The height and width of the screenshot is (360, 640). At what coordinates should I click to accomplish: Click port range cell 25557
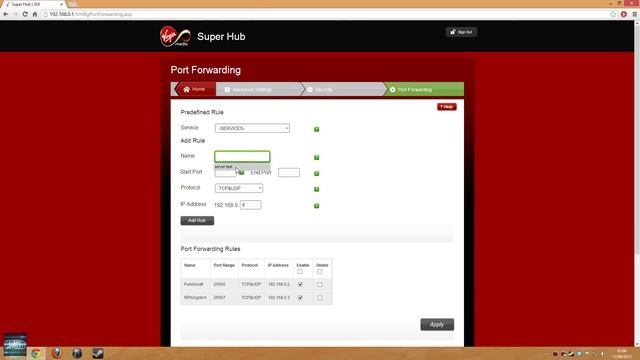click(x=219, y=298)
